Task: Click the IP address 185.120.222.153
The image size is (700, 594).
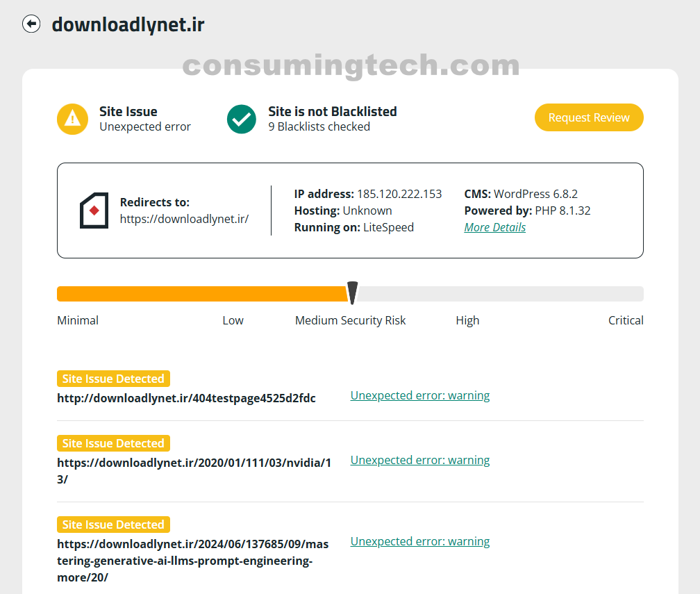Action: pyautogui.click(x=399, y=194)
